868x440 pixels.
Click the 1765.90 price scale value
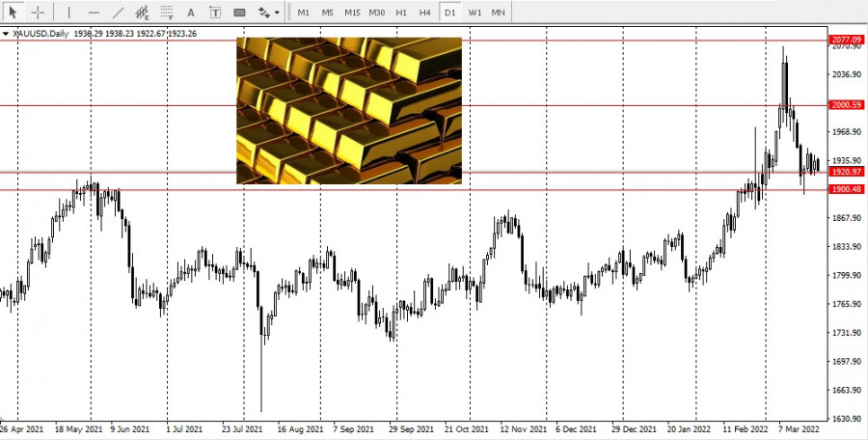point(847,304)
